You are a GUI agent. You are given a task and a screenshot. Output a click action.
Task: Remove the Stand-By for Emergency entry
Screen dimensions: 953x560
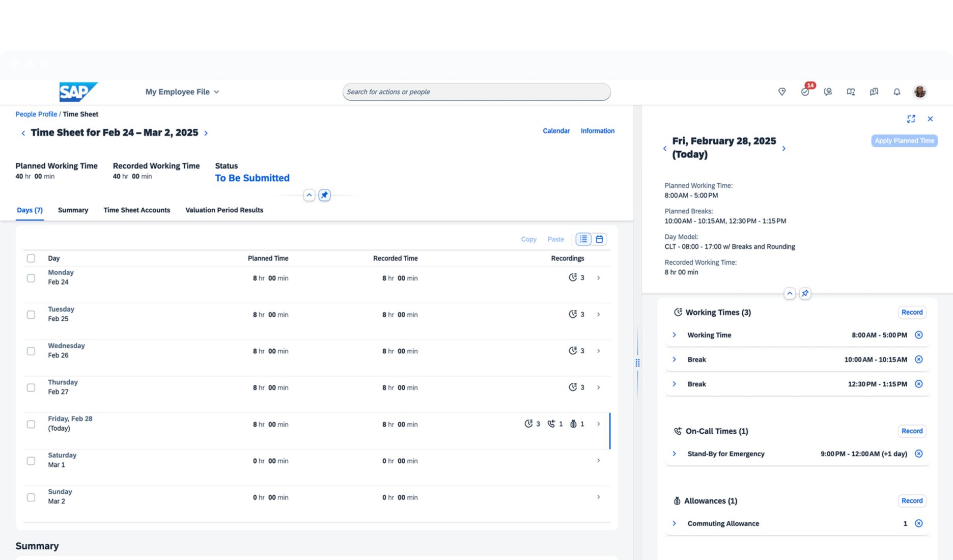click(x=918, y=454)
